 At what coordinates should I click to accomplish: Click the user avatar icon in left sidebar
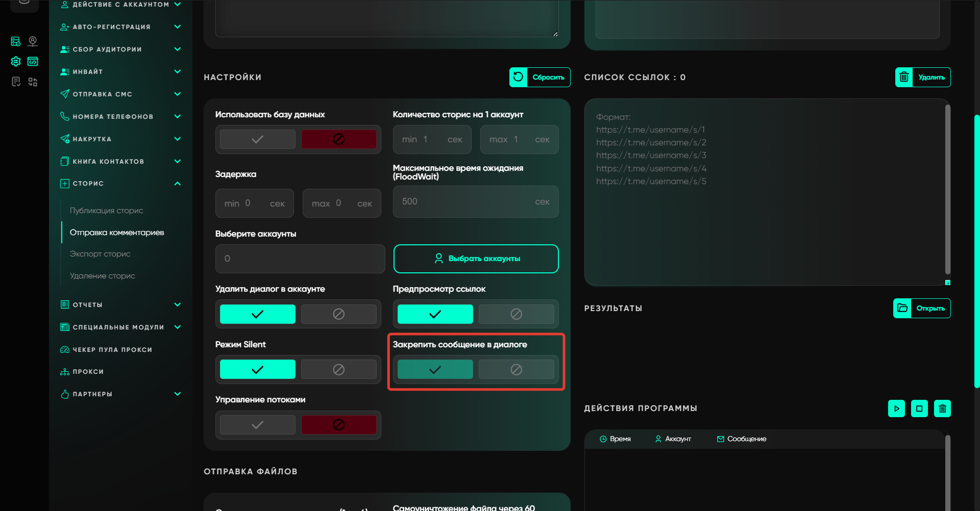(33, 41)
